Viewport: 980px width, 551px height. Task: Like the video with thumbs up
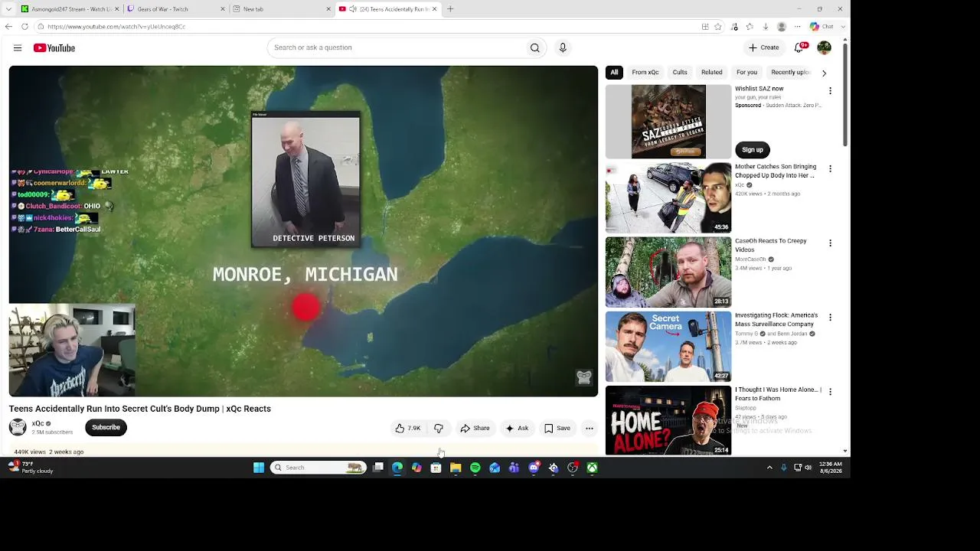coord(408,429)
